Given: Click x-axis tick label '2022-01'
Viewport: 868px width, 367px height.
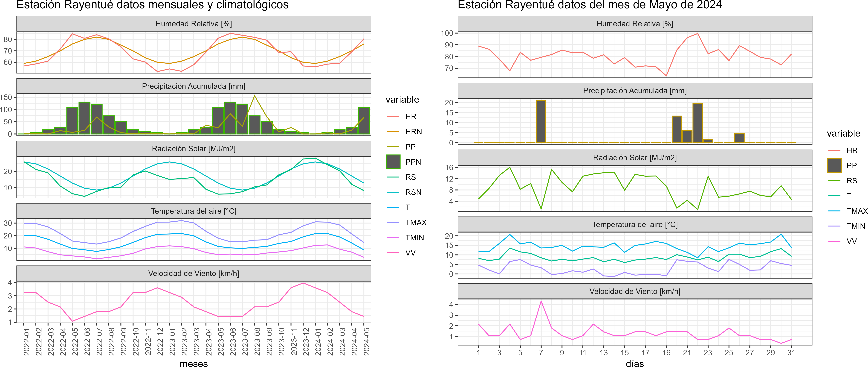Looking at the screenshot, I should (x=27, y=341).
